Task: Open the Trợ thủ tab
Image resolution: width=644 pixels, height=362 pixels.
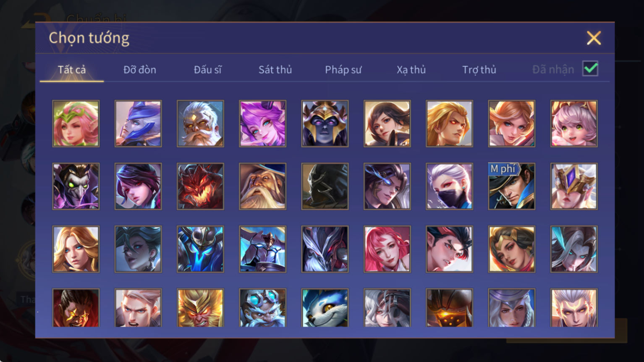Action: 479,70
